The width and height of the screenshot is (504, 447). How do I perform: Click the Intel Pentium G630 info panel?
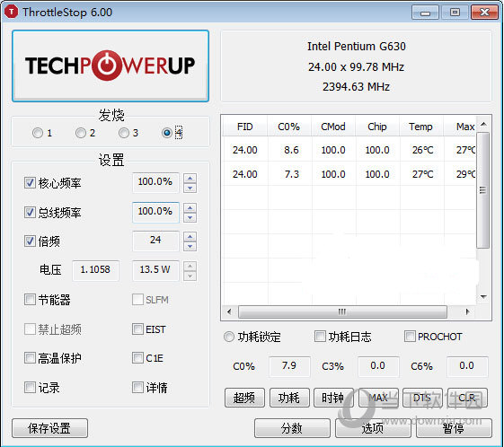[x=356, y=66]
